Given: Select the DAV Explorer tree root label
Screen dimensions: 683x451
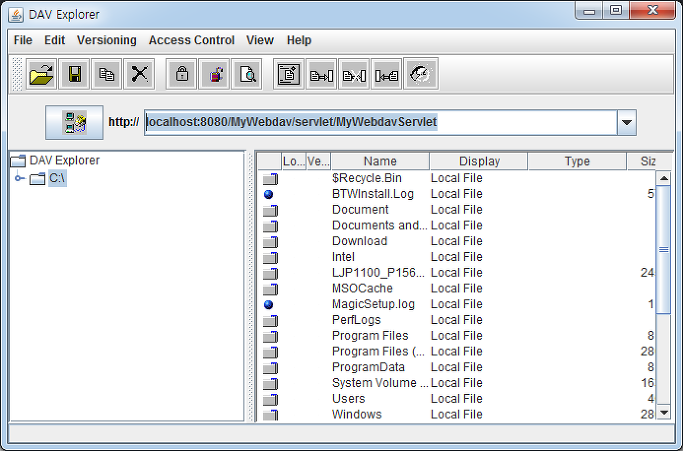Looking at the screenshot, I should tap(64, 160).
